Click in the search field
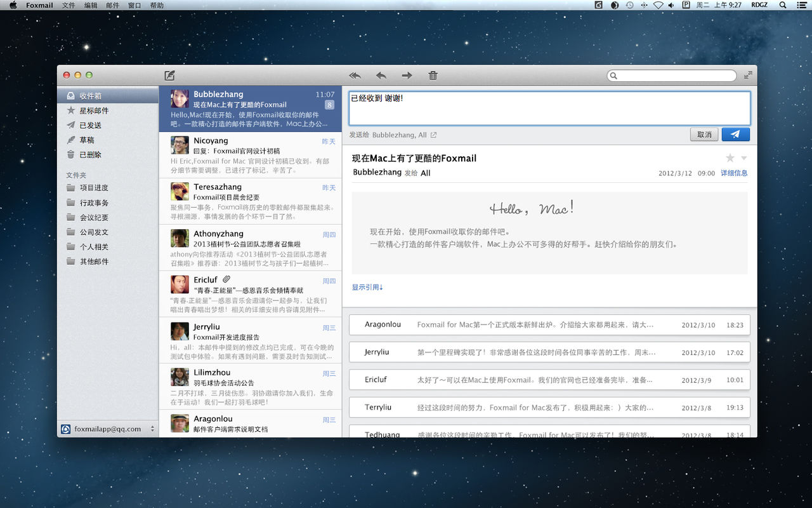The image size is (812, 508). (x=672, y=76)
